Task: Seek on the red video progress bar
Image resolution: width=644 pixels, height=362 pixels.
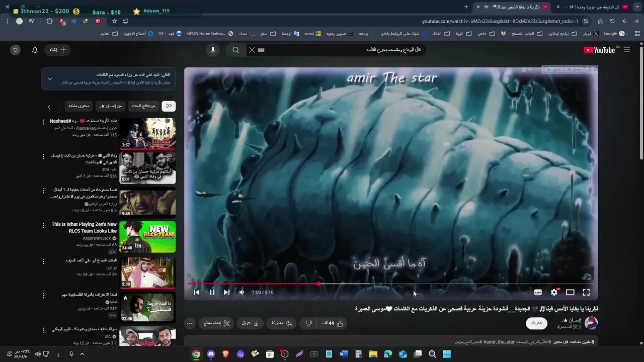Action: click(391, 284)
